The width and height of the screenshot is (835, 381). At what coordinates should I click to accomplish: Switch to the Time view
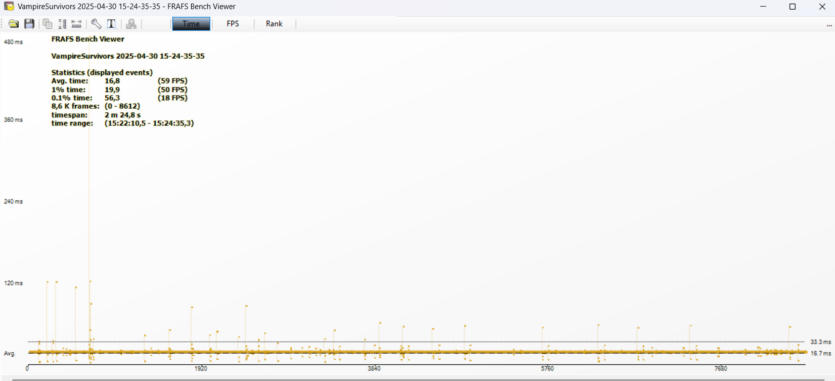point(191,23)
